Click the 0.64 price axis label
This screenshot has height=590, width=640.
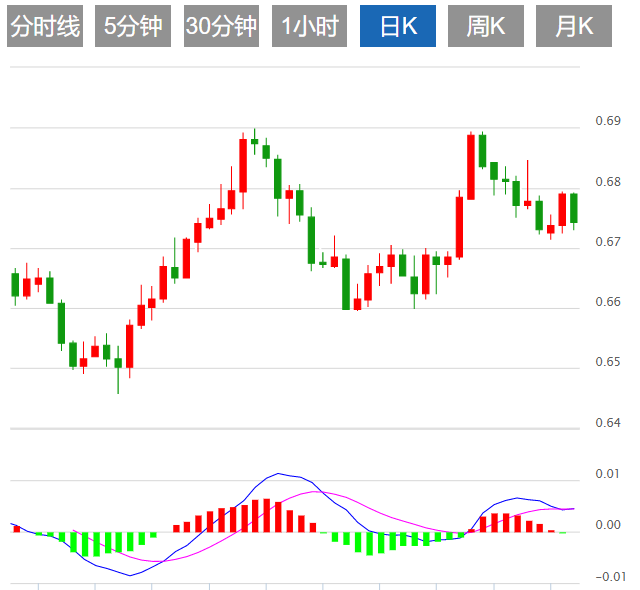(608, 423)
